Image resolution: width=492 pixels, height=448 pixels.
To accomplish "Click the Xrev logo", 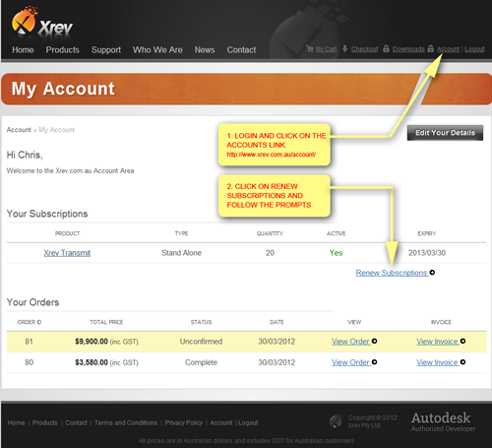I will (42, 23).
